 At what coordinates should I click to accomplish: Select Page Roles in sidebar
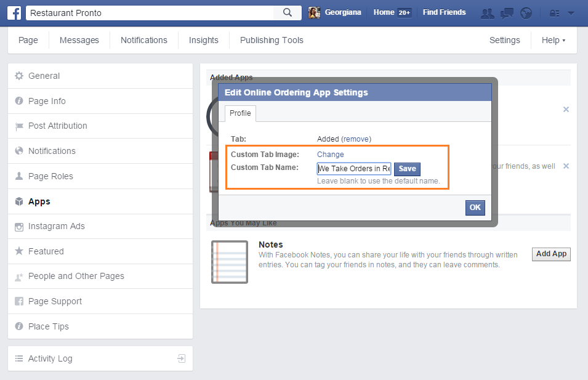point(100,176)
